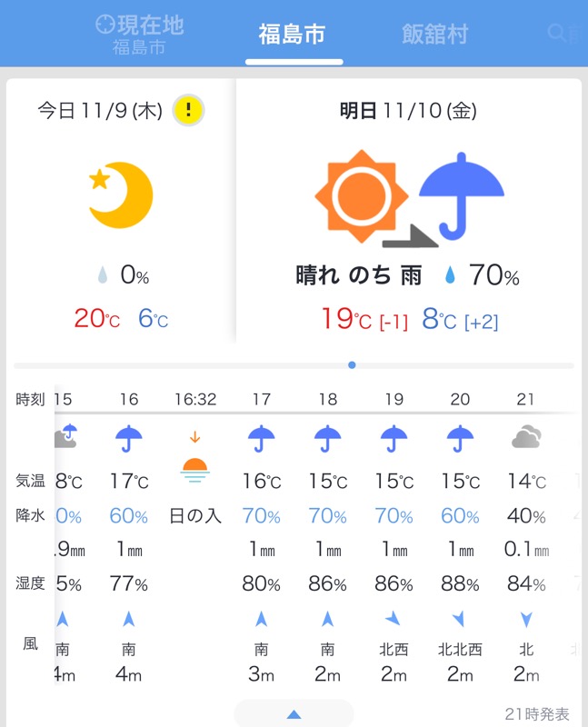
Task: Collapse the hourly forecast with up arrow
Action: 294,714
